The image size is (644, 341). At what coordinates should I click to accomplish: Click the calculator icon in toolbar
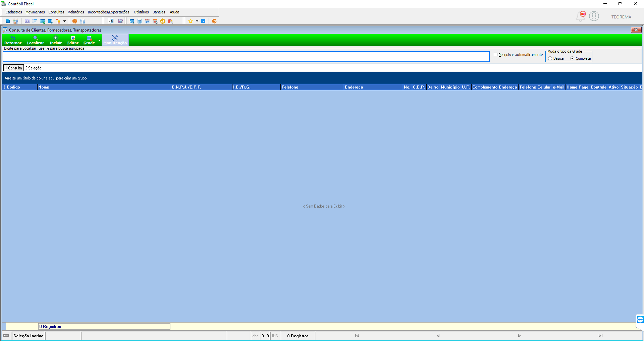click(x=140, y=21)
